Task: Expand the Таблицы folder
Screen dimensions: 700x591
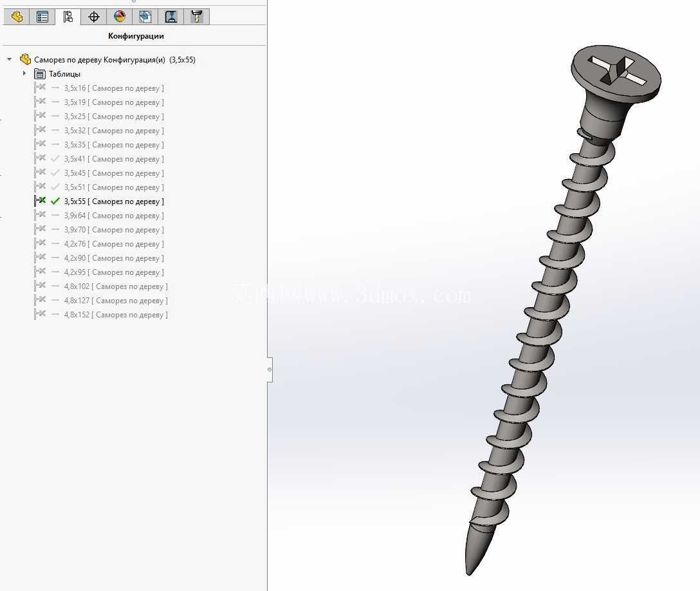Action: pos(24,73)
